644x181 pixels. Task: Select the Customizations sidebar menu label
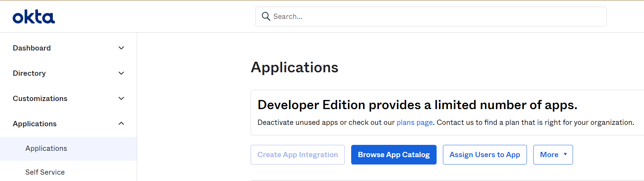pyautogui.click(x=40, y=99)
